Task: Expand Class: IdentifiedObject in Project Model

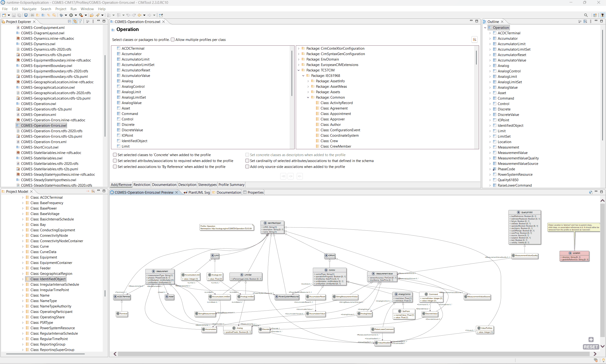Action: click(22, 279)
